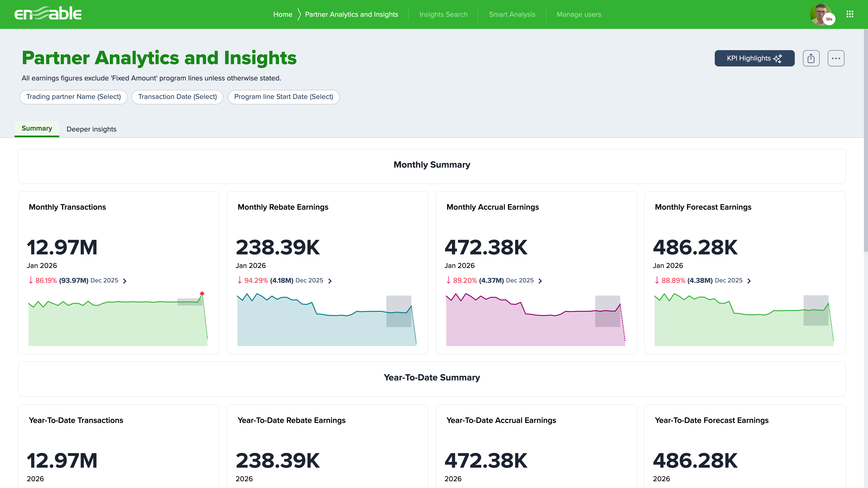
Task: Click the share/export icon
Action: click(811, 58)
